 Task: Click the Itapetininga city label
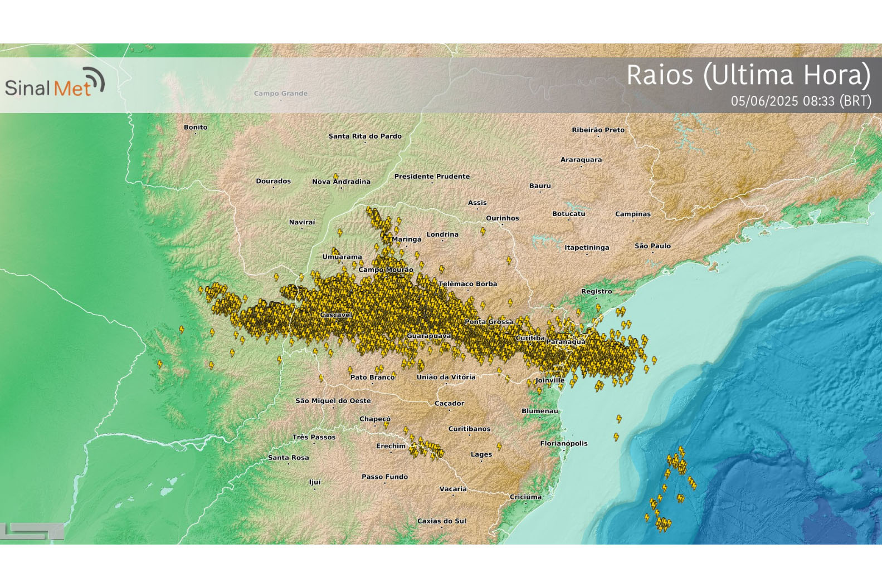[x=587, y=248]
